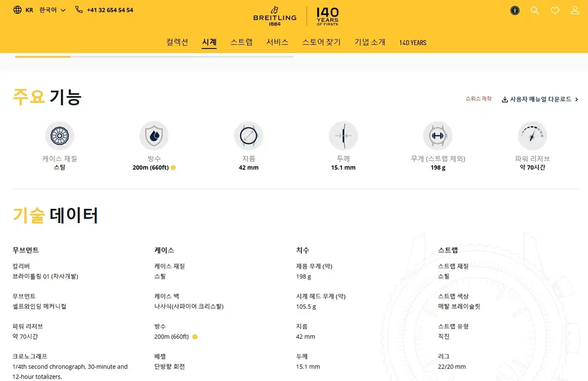Click the 브라이틀링 01 (자사개발) caliber value
This screenshot has width=588, height=381.
pos(45,277)
